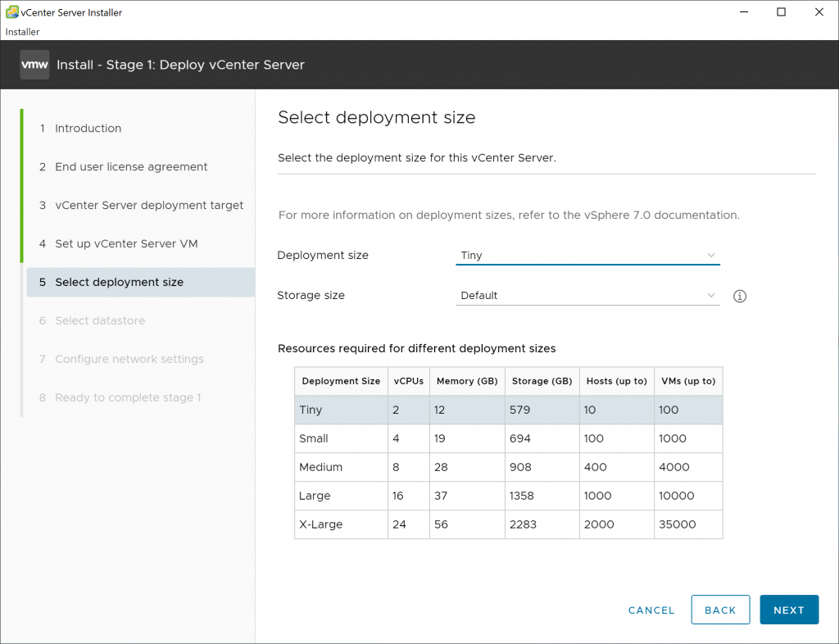Image resolution: width=839 pixels, height=644 pixels.
Task: Click the 694 storage value for Small
Action: pos(519,438)
